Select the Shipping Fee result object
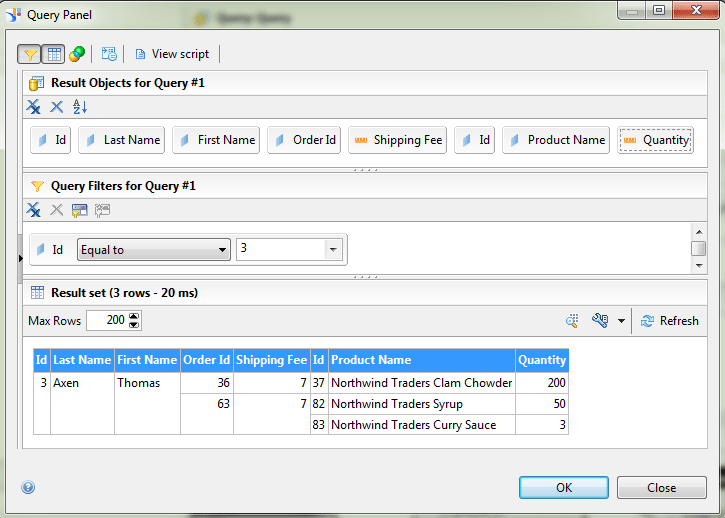Image resolution: width=725 pixels, height=518 pixels. (398, 140)
